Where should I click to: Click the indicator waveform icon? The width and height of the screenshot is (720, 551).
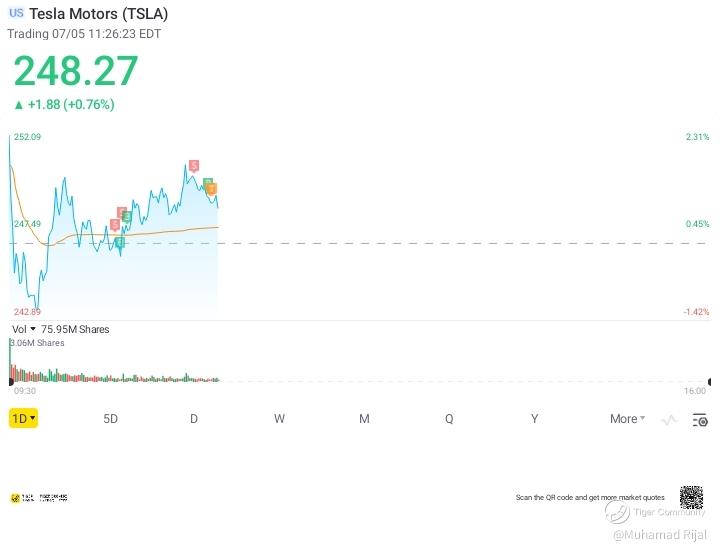click(x=669, y=420)
